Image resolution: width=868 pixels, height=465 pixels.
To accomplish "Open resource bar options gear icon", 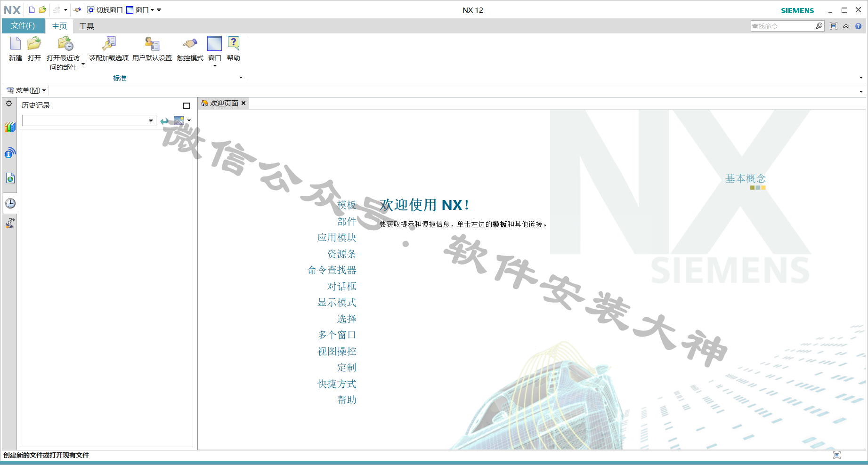I will 9,104.
